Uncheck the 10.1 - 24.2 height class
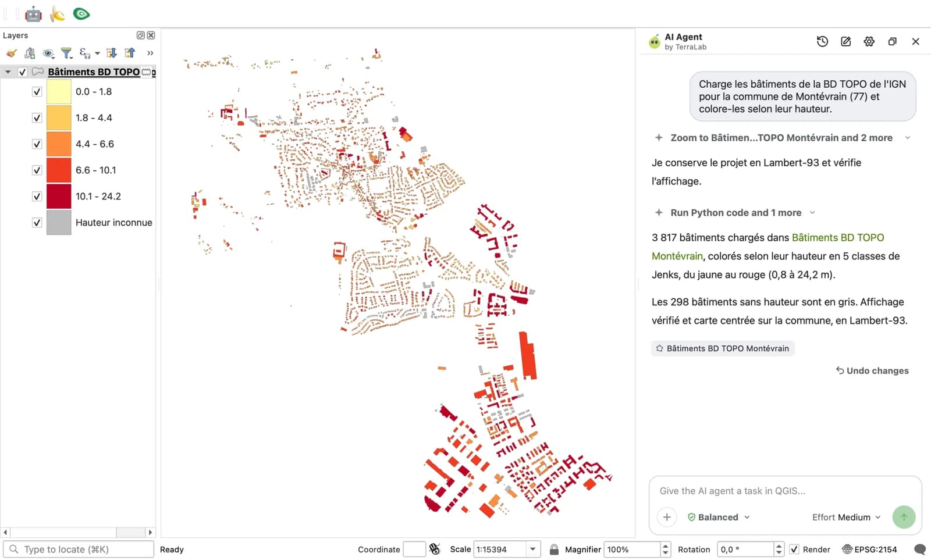Viewport: 931px width, 560px height. coord(37,197)
